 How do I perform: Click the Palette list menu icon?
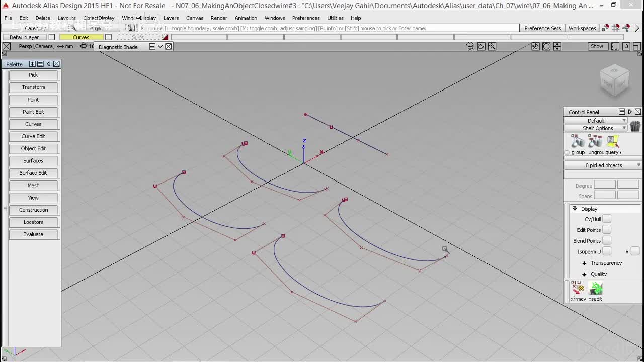tap(40, 64)
